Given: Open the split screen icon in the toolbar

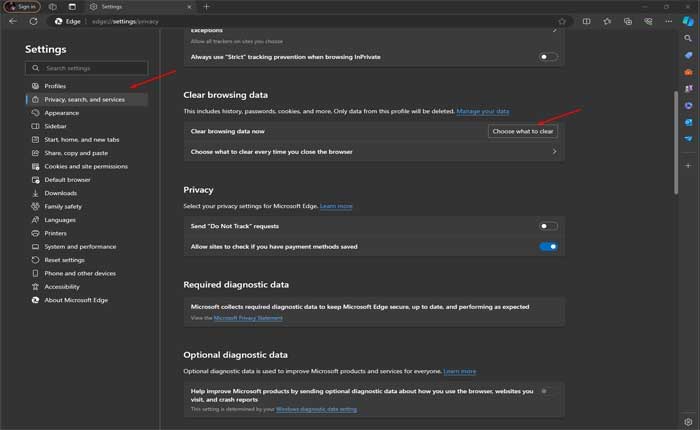Looking at the screenshot, I should [585, 20].
